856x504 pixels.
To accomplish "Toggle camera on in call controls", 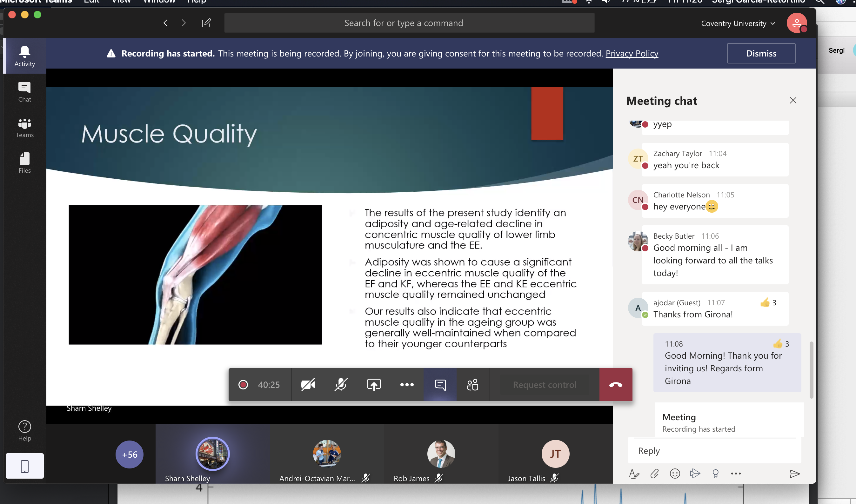I will click(308, 384).
